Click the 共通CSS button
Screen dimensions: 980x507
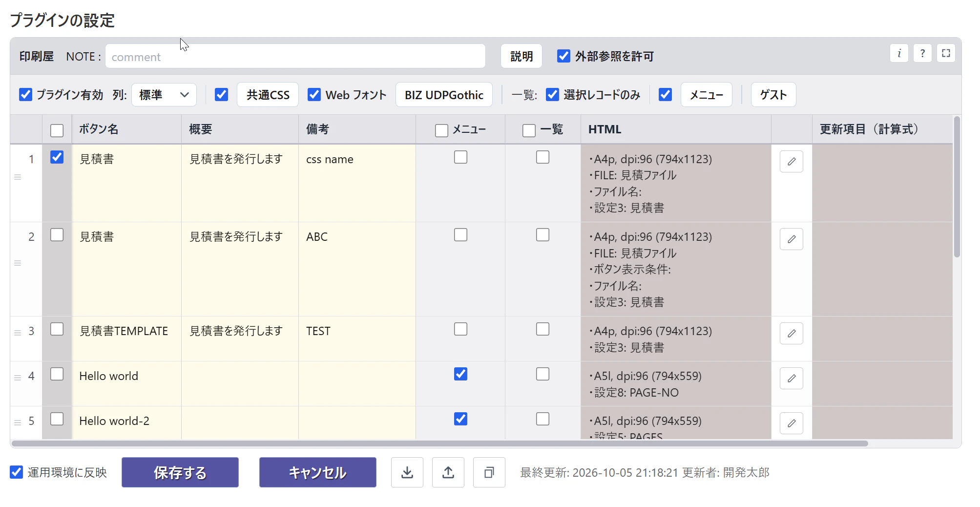268,94
